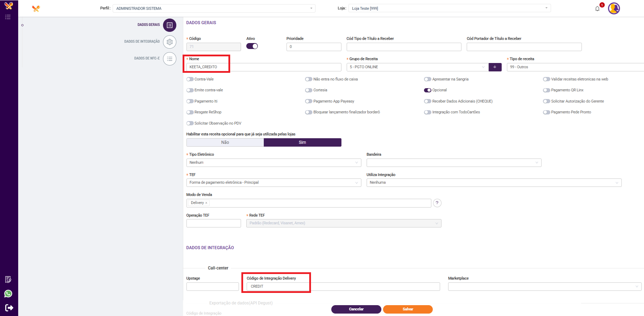Click the Dados Gerais list icon
The image size is (644, 316).
click(170, 25)
